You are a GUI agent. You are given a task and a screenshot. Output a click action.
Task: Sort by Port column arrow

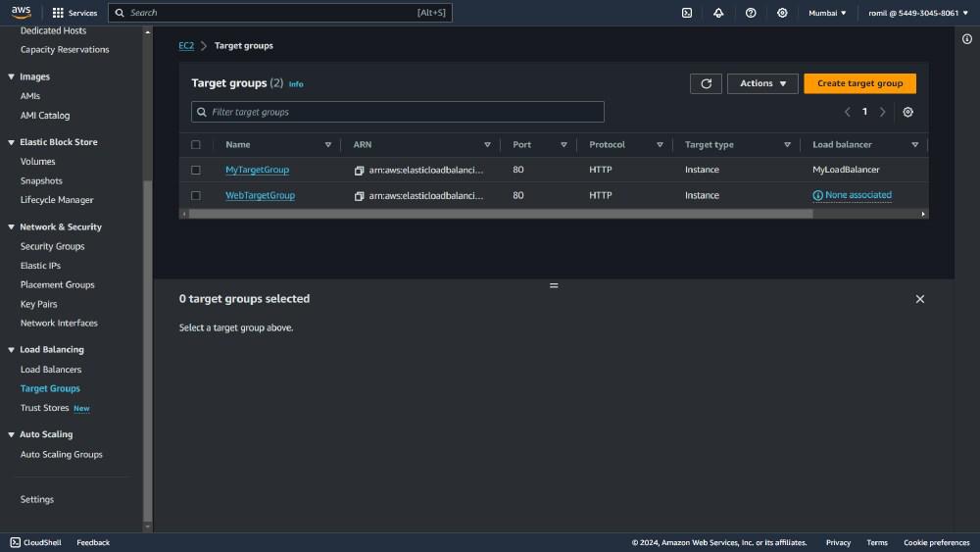563,144
